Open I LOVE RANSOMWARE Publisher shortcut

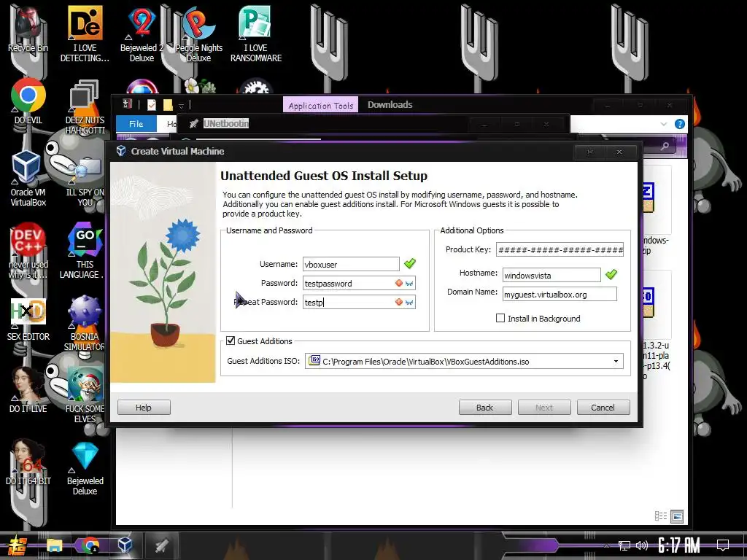[256, 34]
